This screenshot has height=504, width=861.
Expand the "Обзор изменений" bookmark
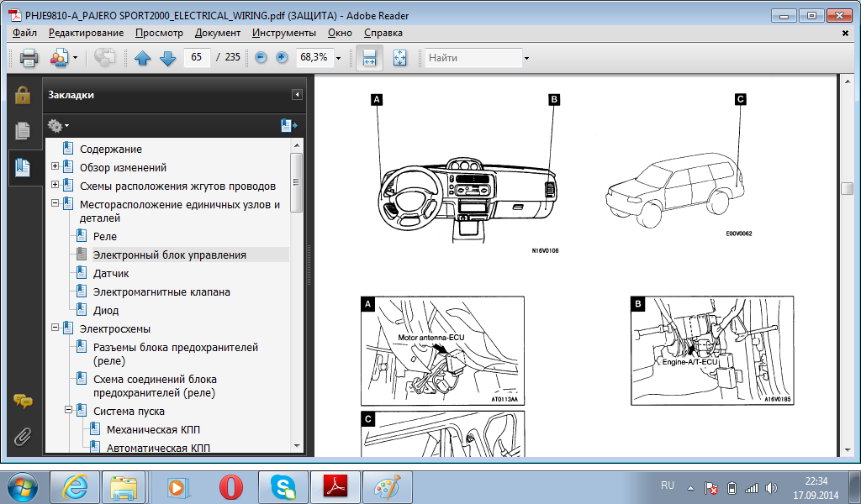55,167
